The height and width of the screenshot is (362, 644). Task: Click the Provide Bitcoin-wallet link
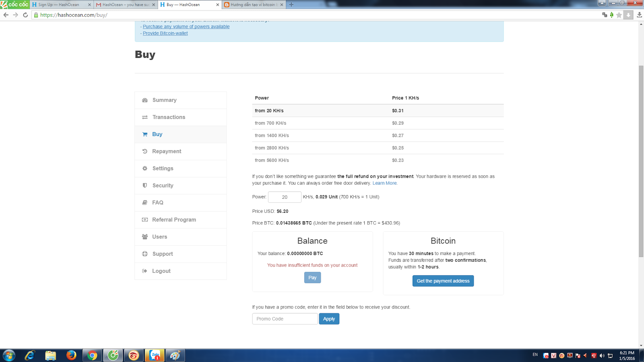(x=165, y=33)
